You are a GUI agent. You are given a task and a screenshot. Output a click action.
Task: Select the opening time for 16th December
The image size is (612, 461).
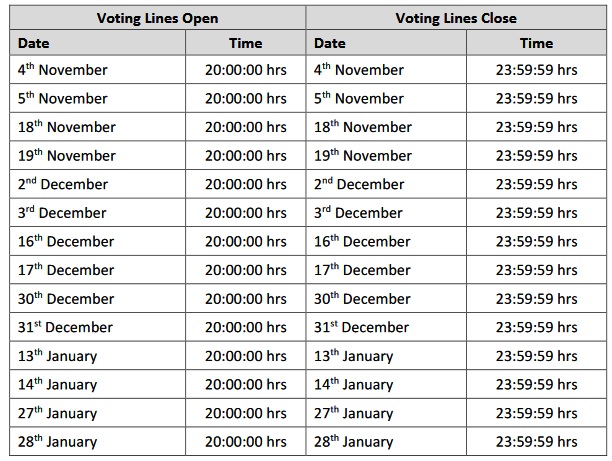245,242
